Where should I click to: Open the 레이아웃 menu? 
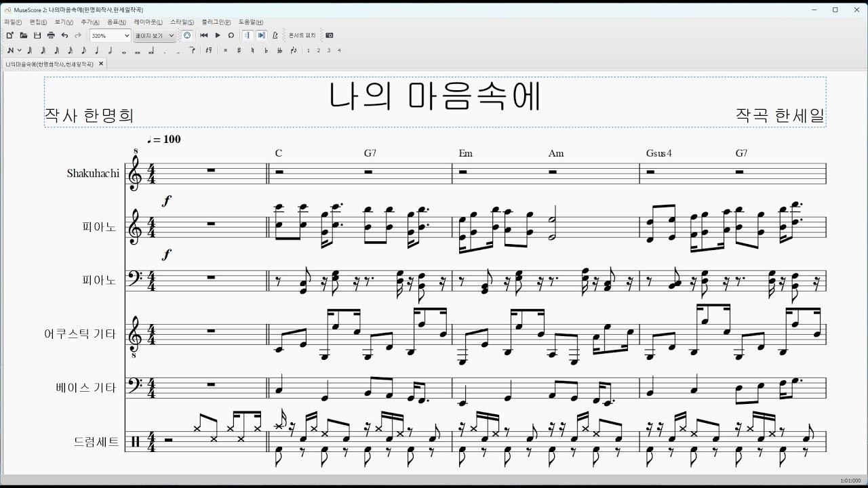(149, 22)
